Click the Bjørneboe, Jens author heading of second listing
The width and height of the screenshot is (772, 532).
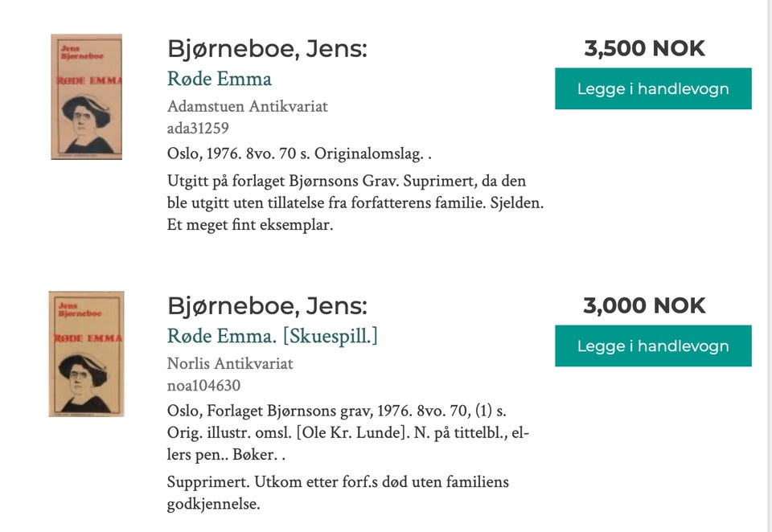pyautogui.click(x=267, y=305)
